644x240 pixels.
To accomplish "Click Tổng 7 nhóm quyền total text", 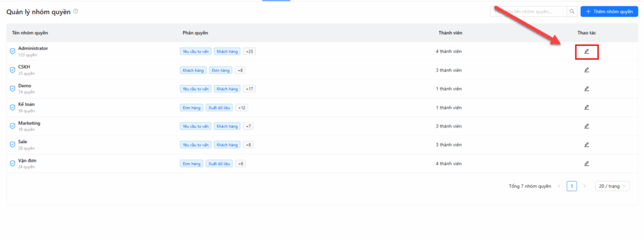I will (x=530, y=186).
